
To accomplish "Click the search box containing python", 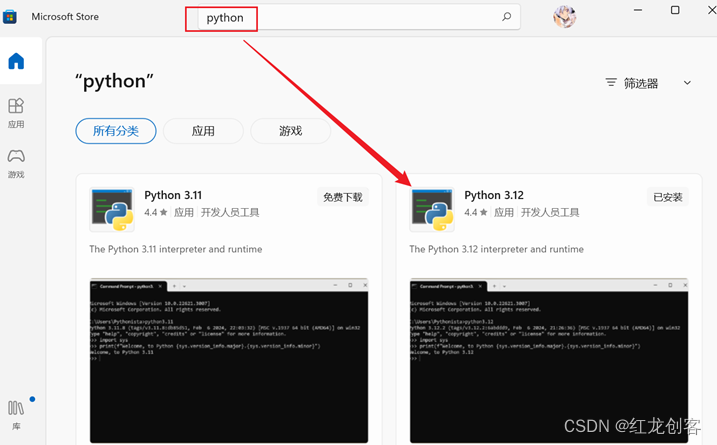I will [x=359, y=17].
